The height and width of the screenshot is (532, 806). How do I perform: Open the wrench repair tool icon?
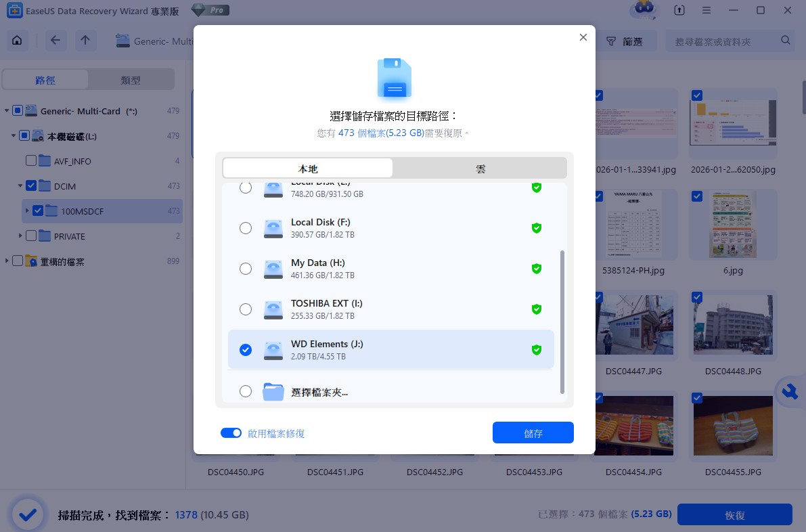click(x=790, y=392)
